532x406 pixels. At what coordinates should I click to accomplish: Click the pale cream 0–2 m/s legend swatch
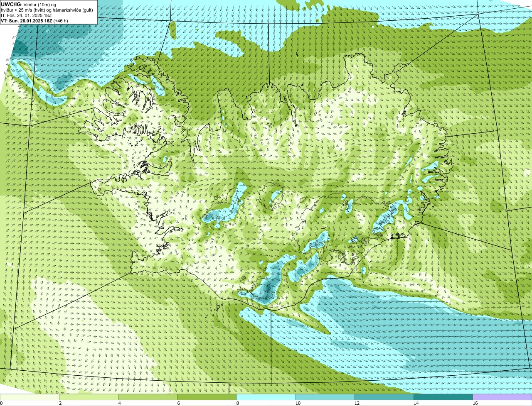(x=30, y=397)
